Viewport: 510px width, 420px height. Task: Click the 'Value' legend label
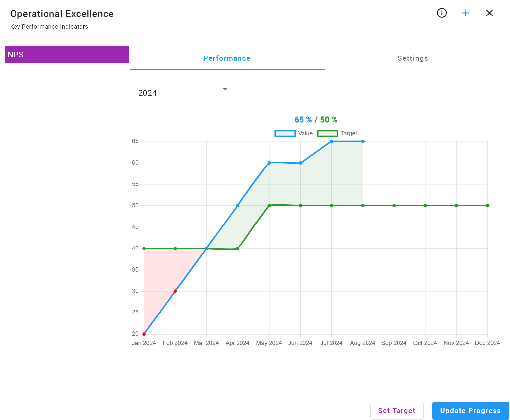pos(305,133)
